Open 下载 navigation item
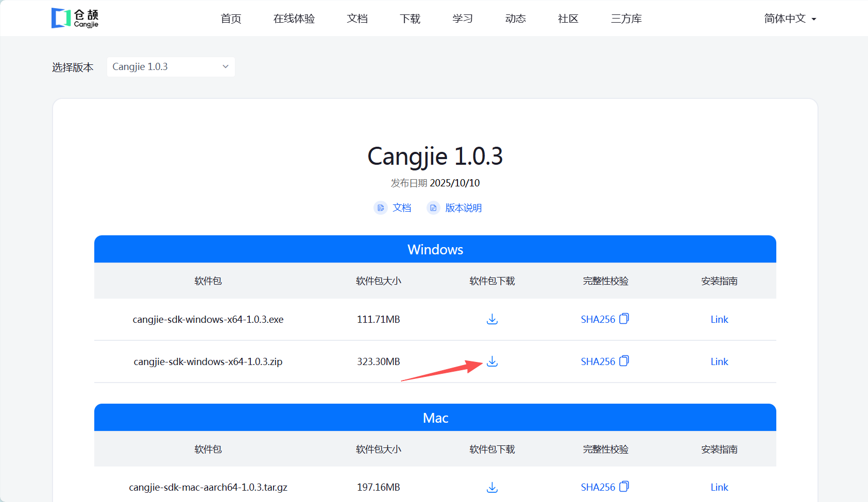868x502 pixels. click(410, 19)
